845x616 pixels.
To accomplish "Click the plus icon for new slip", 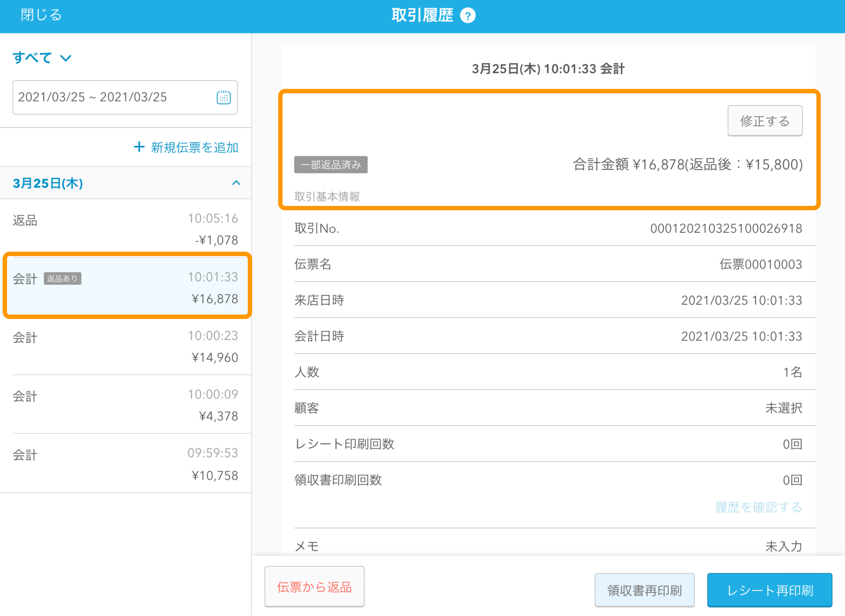I will 139,147.
